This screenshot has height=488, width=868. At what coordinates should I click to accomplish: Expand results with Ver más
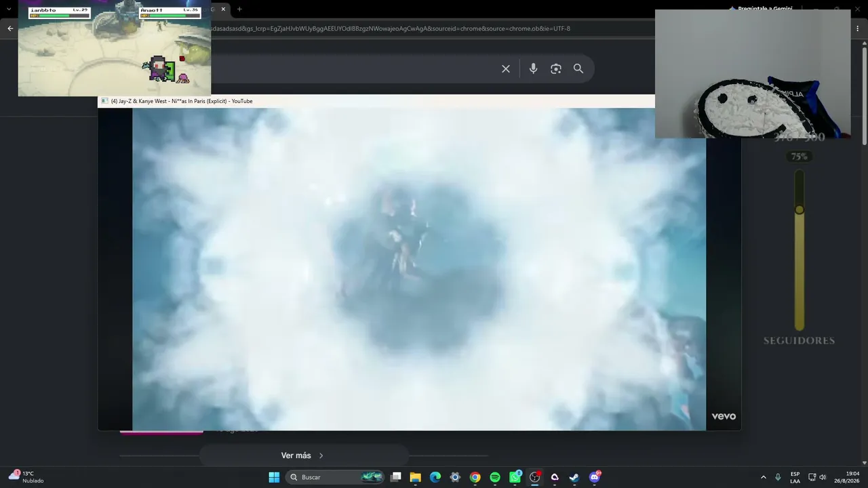302,455
